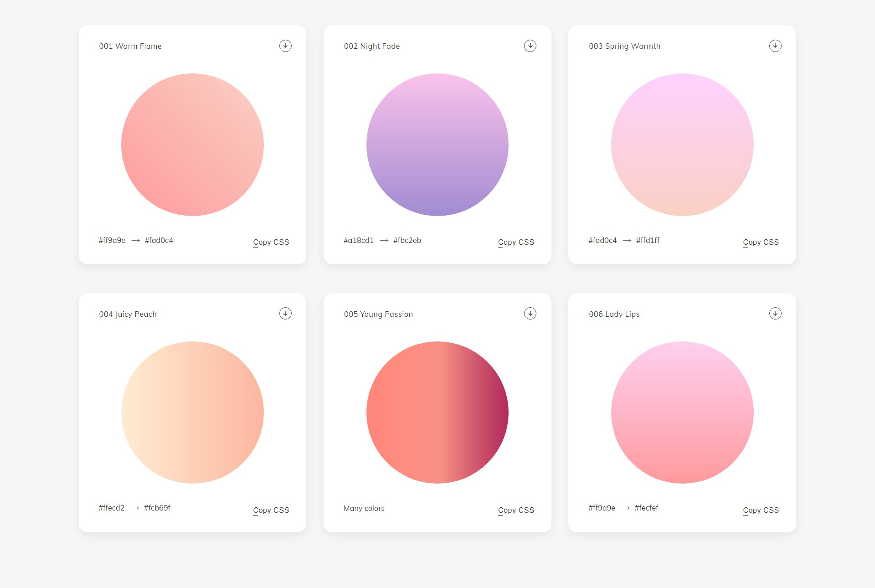Copy CSS for Lady Lips

pos(761,510)
